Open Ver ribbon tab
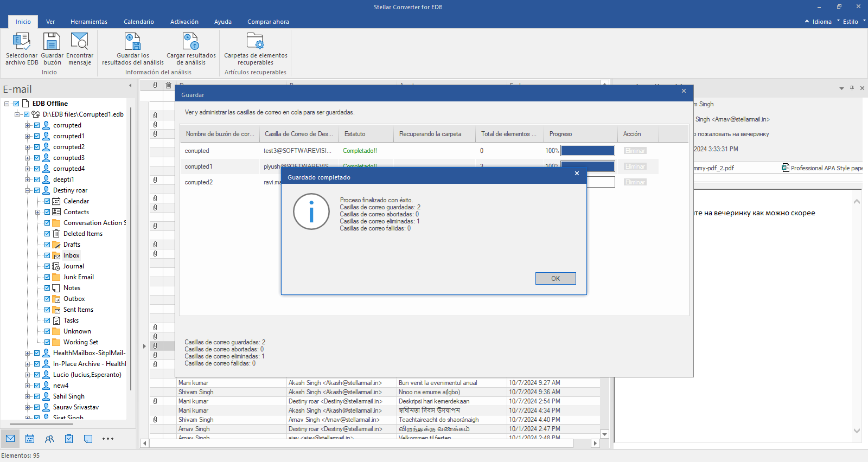 tap(50, 22)
